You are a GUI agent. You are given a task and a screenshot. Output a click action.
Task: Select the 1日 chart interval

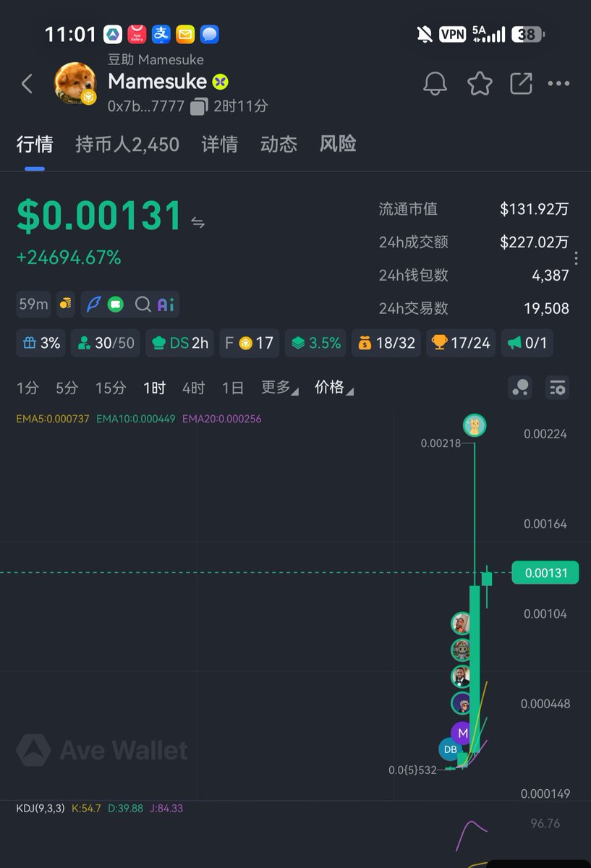click(x=232, y=388)
